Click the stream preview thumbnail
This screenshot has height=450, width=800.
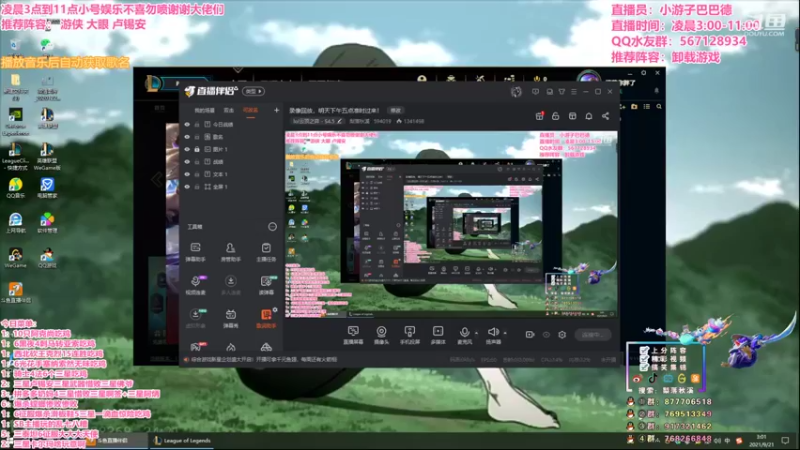pos(451,224)
